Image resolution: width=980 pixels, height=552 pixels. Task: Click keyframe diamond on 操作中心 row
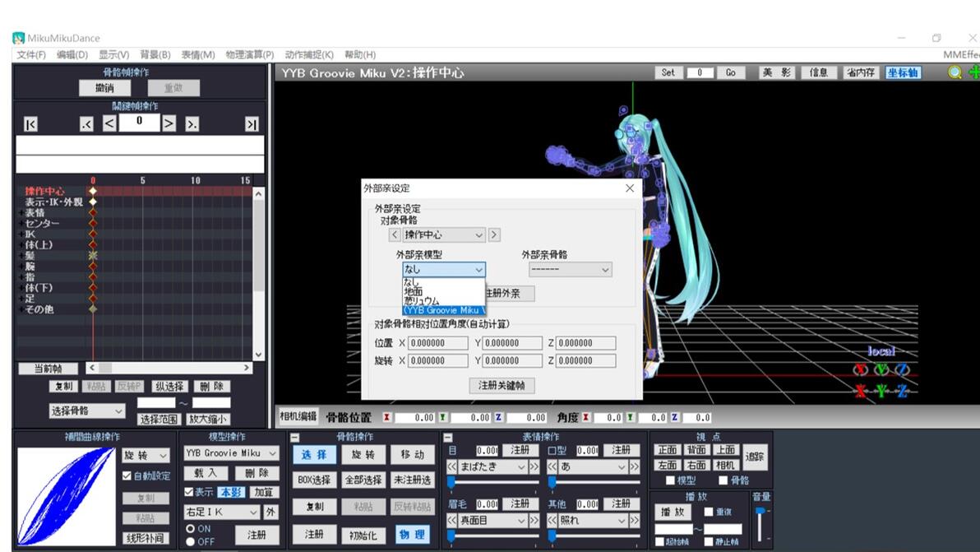pyautogui.click(x=93, y=191)
